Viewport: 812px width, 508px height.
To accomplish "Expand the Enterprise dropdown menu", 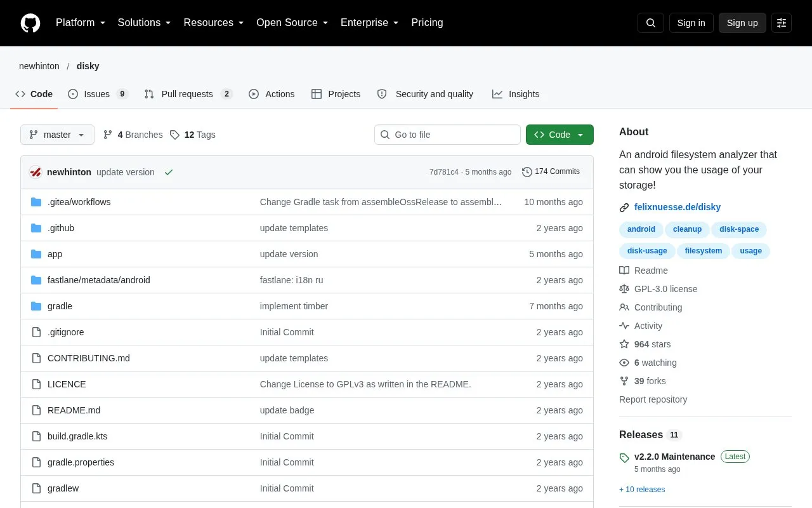I will (370, 23).
